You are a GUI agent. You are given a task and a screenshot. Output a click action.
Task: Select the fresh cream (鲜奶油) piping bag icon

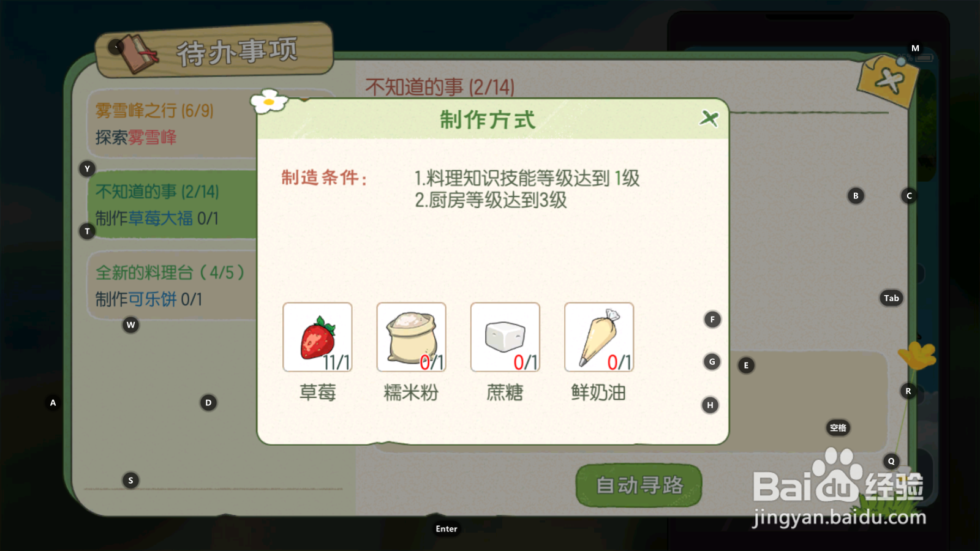[x=598, y=337]
